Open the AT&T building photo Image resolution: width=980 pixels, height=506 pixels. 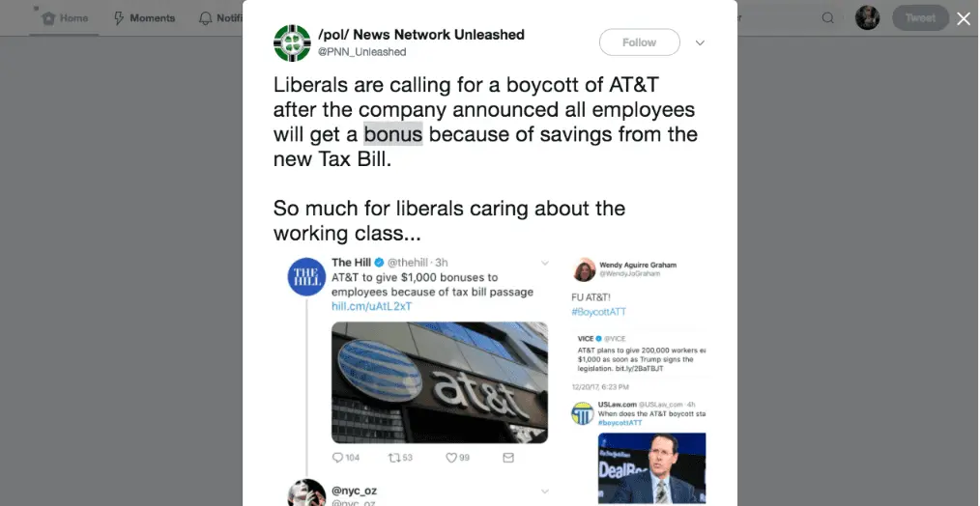440,383
